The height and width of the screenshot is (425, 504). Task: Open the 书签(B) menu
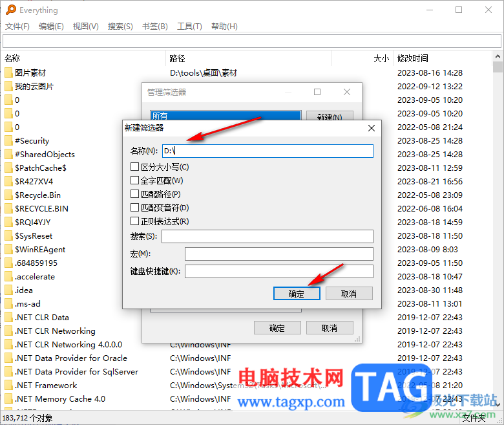click(155, 27)
